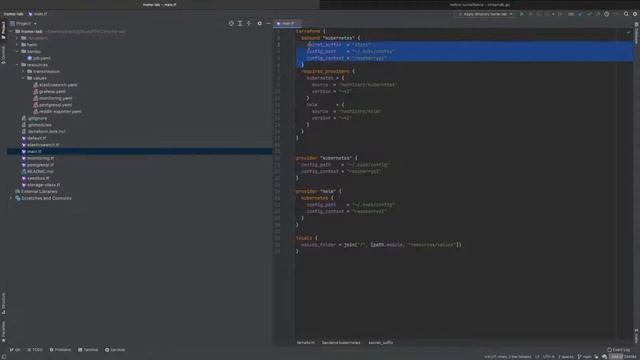Screen dimensions: 640x360
Task: Click the green inspection checkmark in the editor corner
Action: [628, 31]
